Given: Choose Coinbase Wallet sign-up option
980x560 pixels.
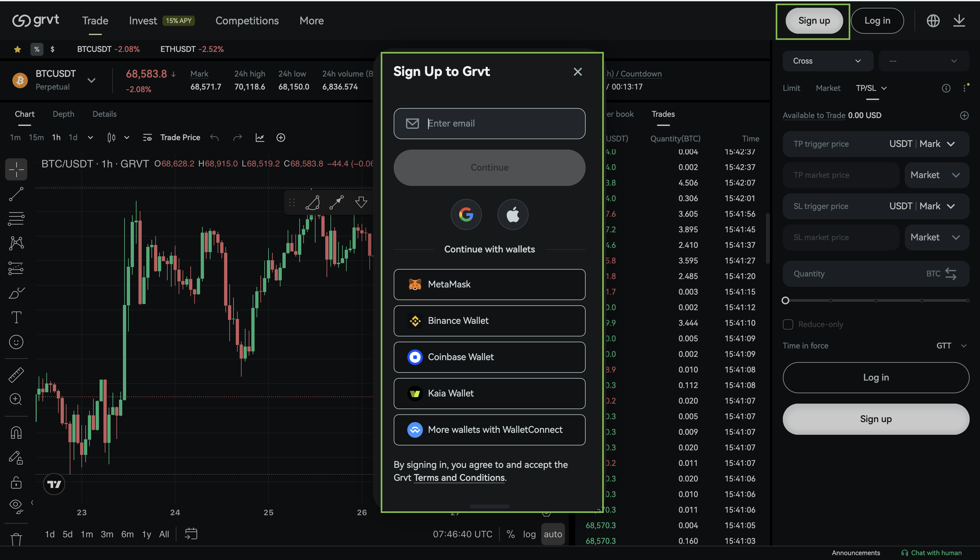Looking at the screenshot, I should click(489, 357).
